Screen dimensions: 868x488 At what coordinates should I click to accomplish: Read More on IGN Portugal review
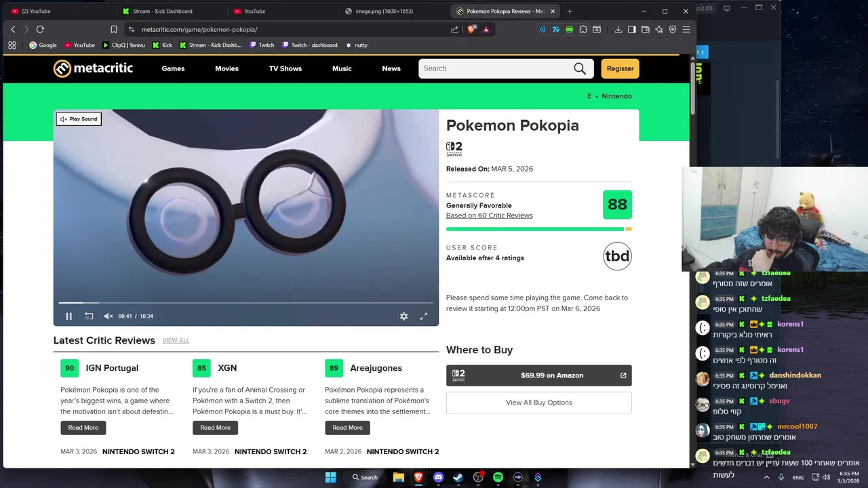(x=83, y=428)
